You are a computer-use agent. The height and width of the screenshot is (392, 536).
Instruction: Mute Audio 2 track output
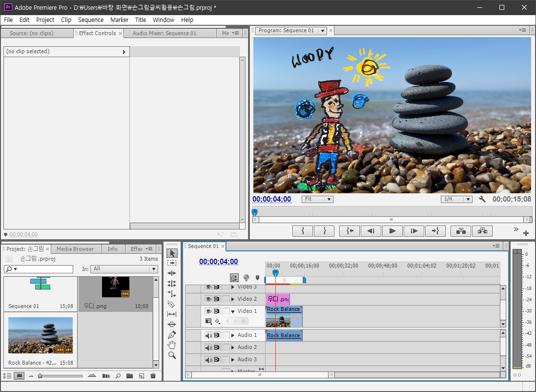(208, 348)
